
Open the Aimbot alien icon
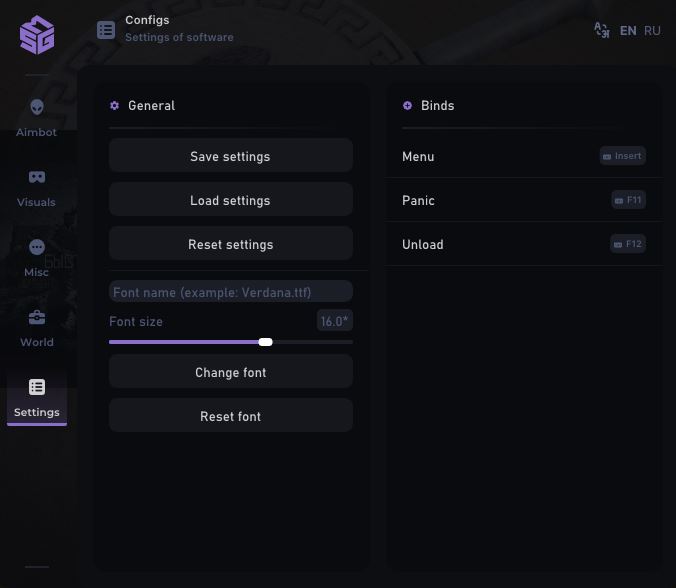coord(37,107)
